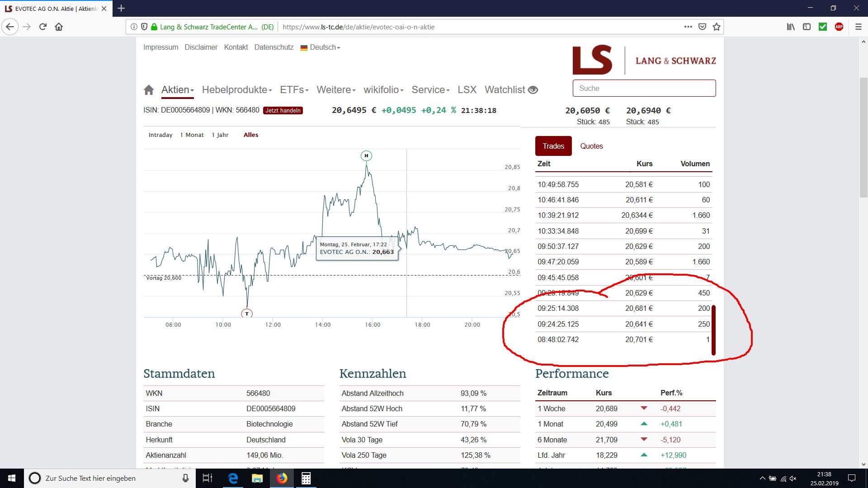Click the home icon in the site navigation
Screen dimensions: 868x488
pos(149,90)
